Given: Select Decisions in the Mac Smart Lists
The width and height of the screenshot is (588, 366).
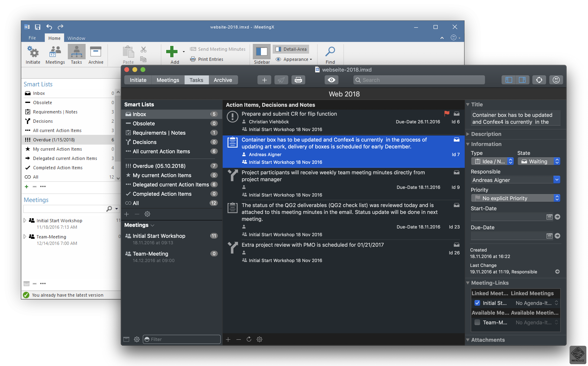Looking at the screenshot, I should pos(172,142).
